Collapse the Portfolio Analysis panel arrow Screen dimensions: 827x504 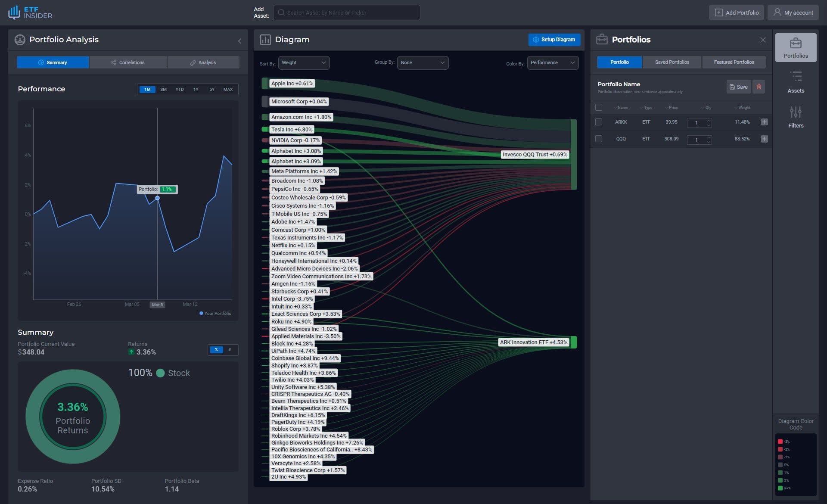click(x=239, y=41)
